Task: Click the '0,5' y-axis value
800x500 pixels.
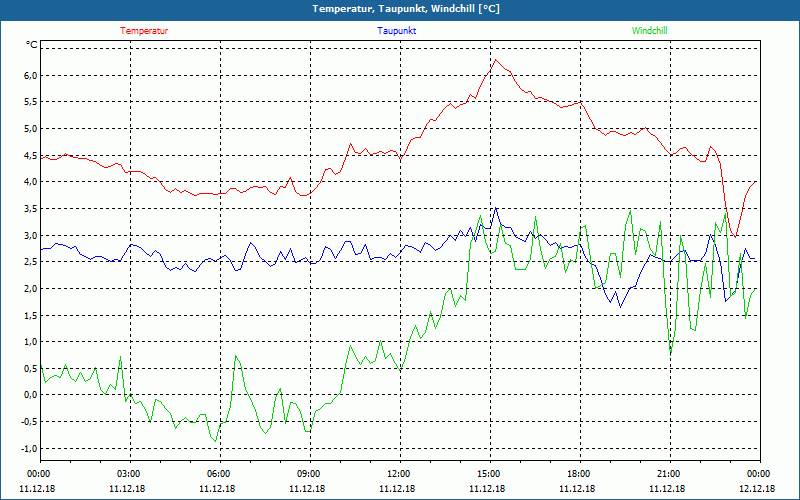Action: point(31,368)
